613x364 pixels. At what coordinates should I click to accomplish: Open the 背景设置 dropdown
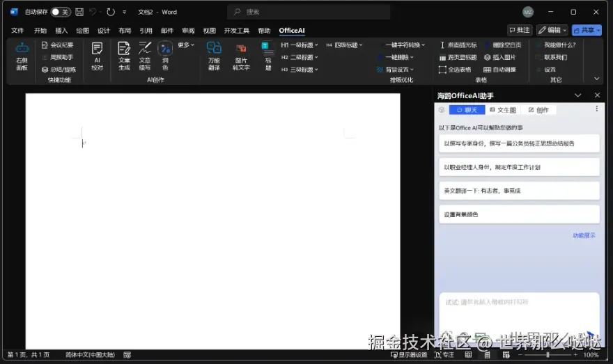tap(396, 70)
